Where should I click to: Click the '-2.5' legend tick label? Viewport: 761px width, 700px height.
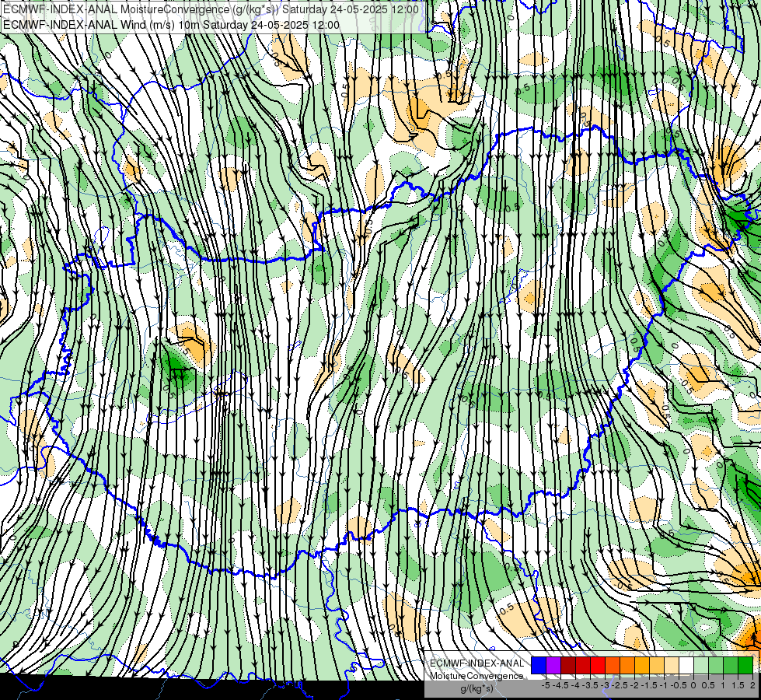click(620, 685)
